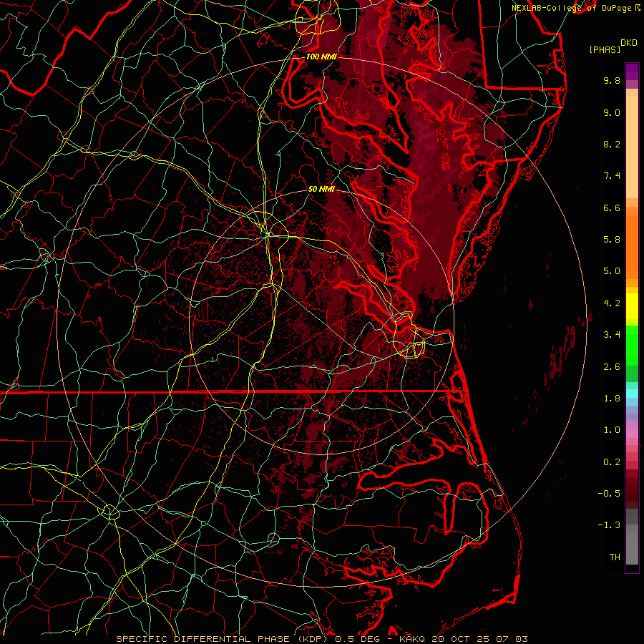Click the 100 NMI range ring label

click(321, 57)
